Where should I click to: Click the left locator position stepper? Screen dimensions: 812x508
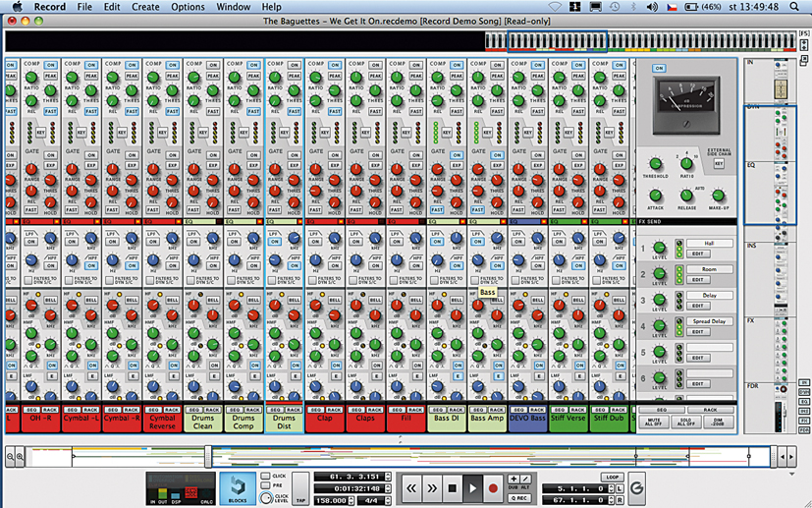[x=612, y=488]
